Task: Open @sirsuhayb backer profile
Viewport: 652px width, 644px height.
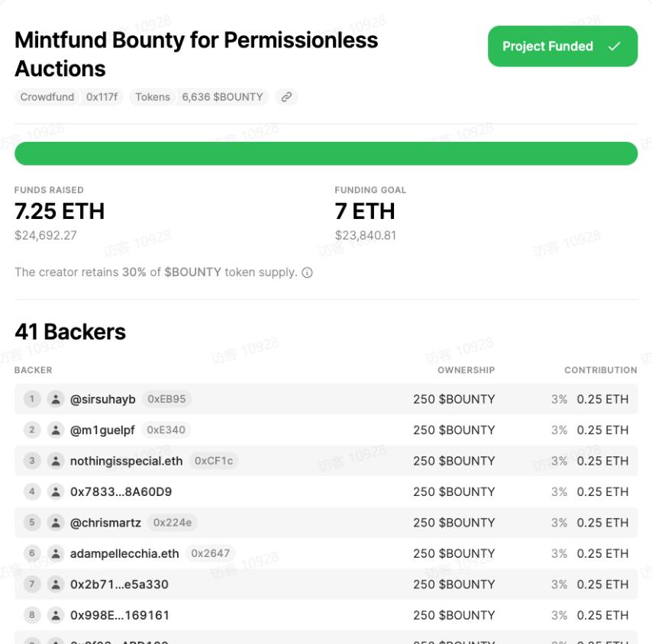Action: (103, 399)
